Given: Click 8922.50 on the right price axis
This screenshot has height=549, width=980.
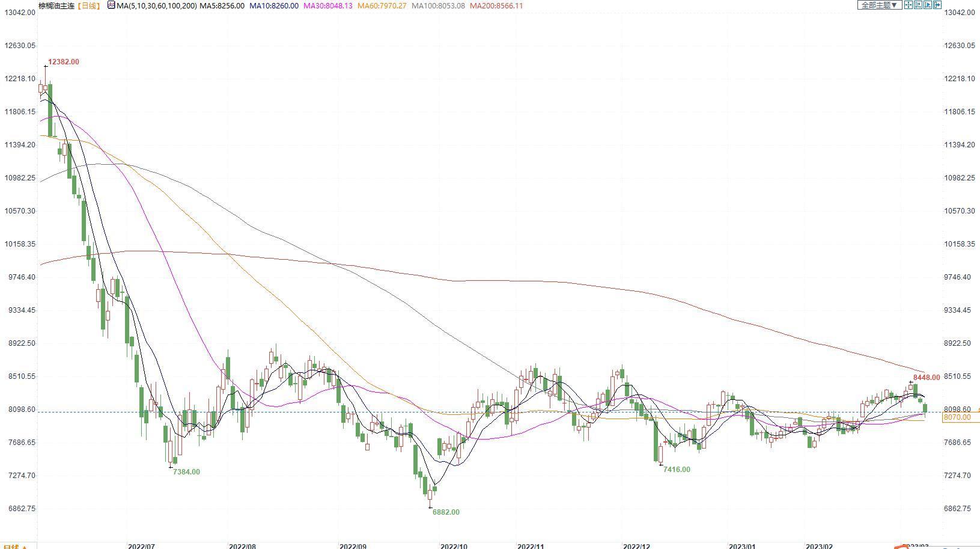Looking at the screenshot, I should (958, 343).
